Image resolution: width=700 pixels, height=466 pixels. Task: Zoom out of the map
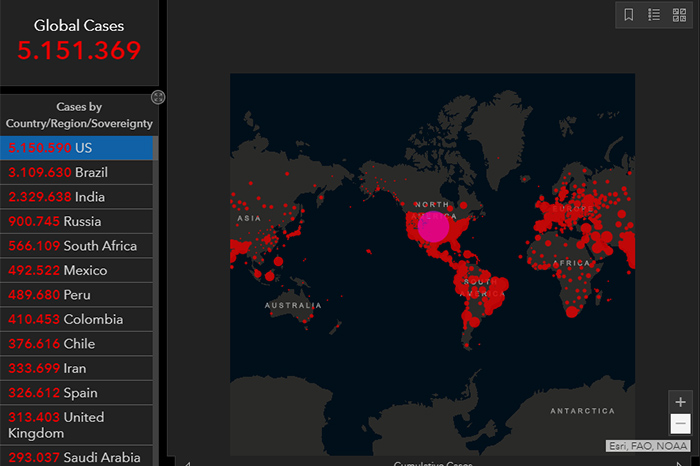pos(680,424)
